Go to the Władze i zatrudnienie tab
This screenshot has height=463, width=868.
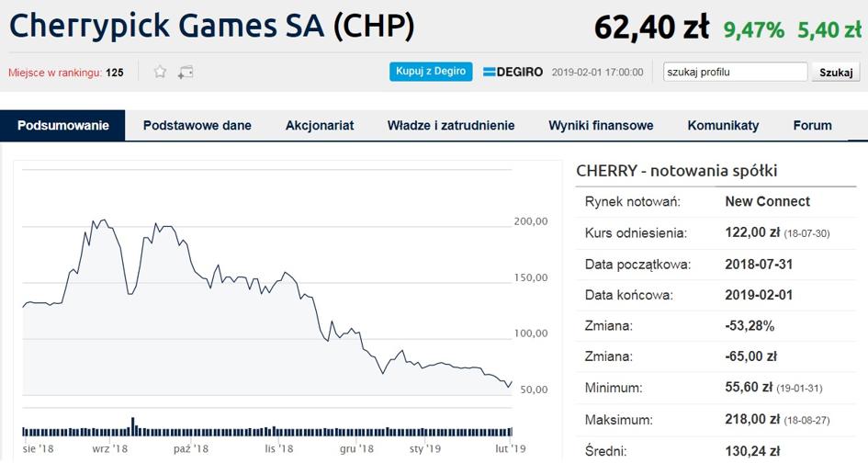click(451, 126)
